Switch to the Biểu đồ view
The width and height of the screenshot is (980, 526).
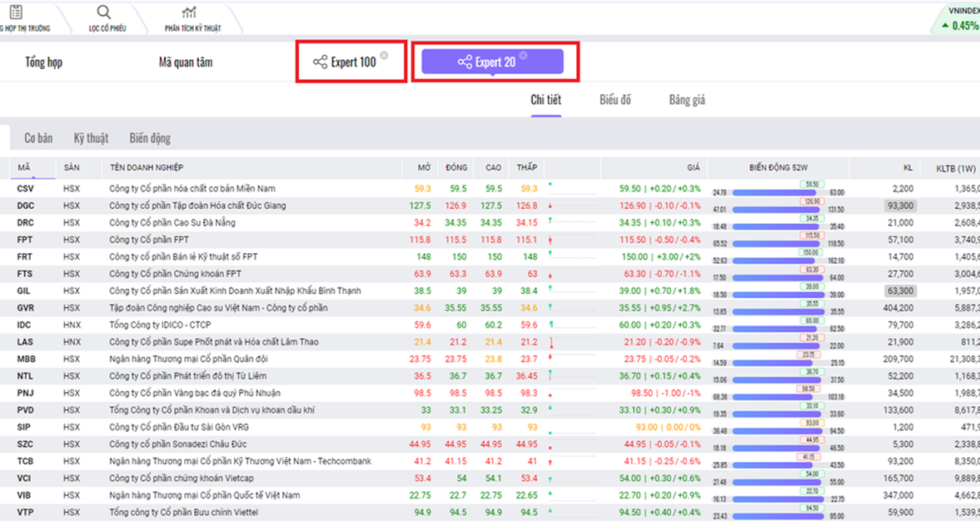pyautogui.click(x=615, y=100)
